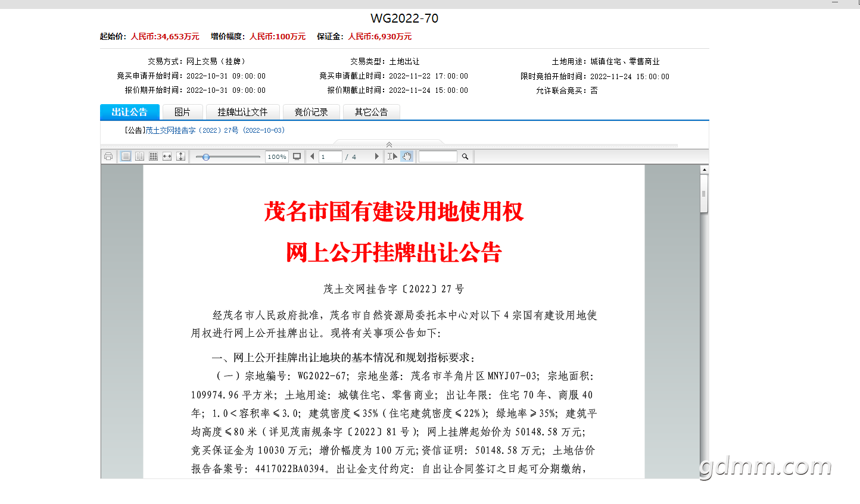
Task: Toggle the hand pan tool
Action: coord(407,156)
